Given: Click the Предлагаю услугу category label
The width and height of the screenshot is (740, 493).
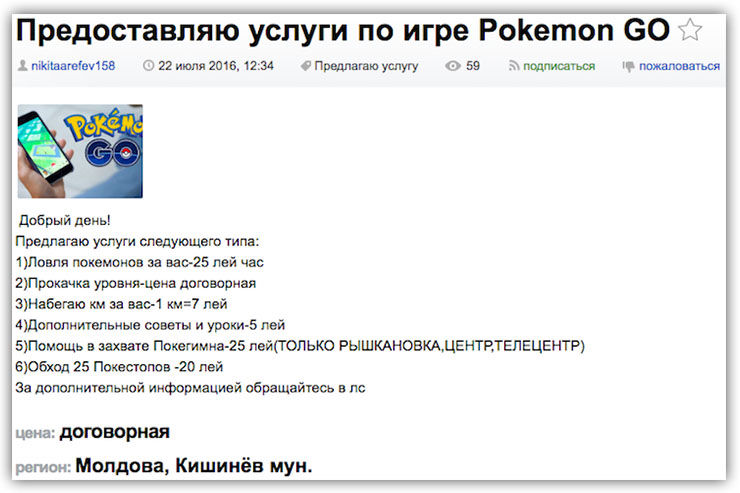Looking at the screenshot, I should (x=366, y=66).
